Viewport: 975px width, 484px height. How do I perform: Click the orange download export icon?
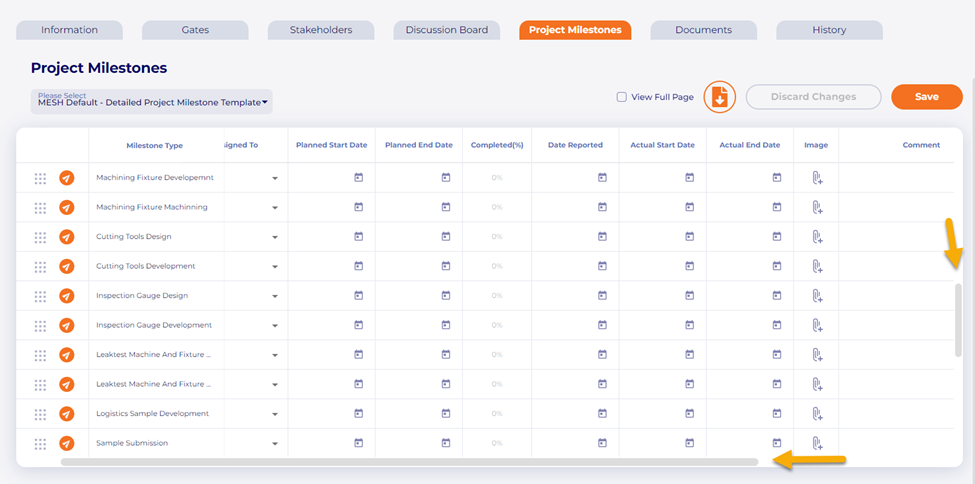[x=719, y=97]
